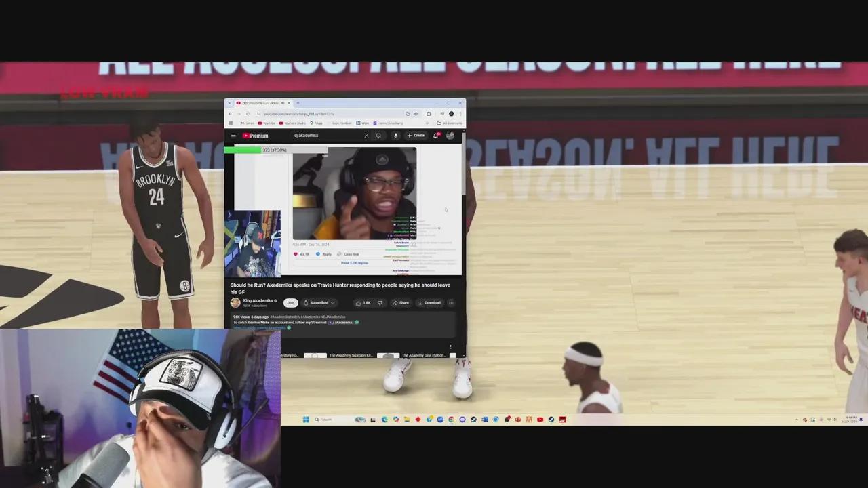868x488 pixels.
Task: Open File Explorer from the taskbar
Action: [x=407, y=420]
